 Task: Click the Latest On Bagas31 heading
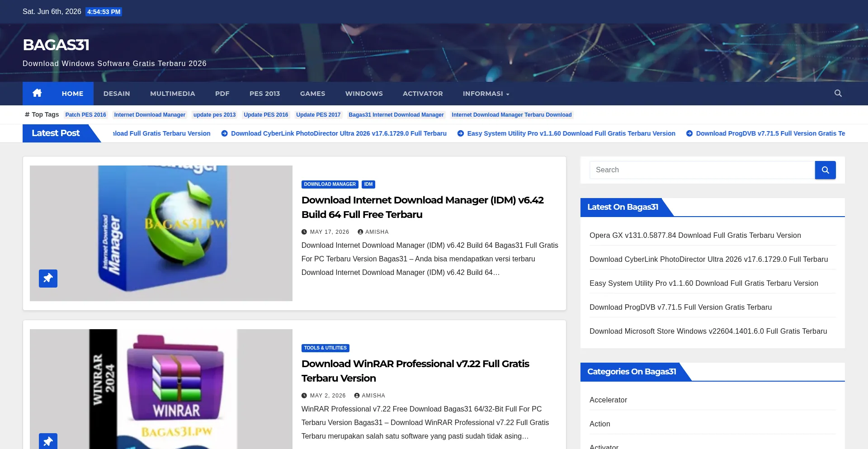click(623, 207)
